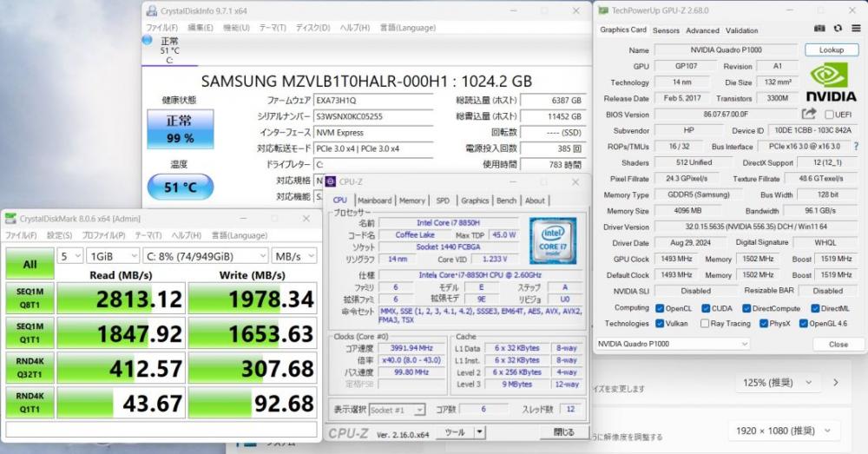Open the GPU-Z hamburger menu icon

pos(856,29)
